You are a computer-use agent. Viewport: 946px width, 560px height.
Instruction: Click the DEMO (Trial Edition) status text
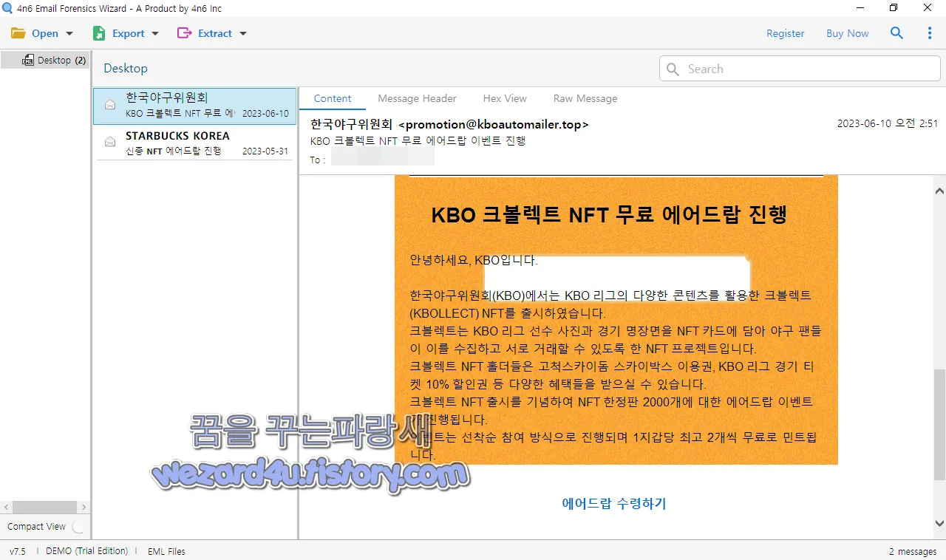pyautogui.click(x=86, y=551)
